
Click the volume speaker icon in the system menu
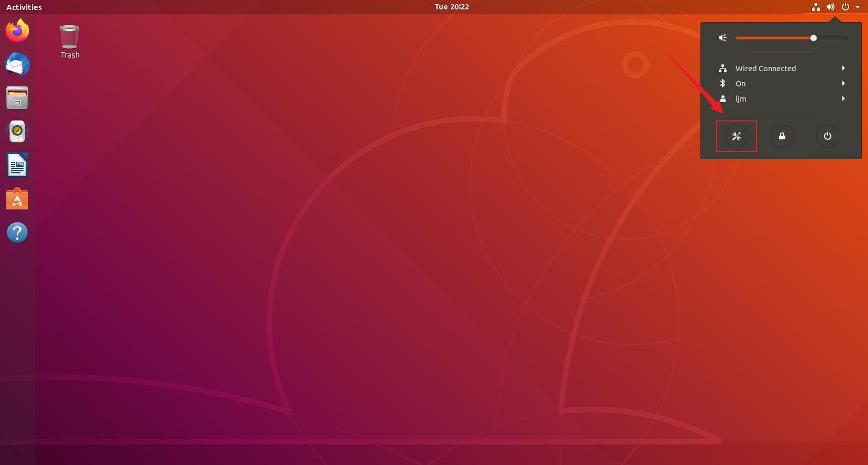tap(723, 38)
